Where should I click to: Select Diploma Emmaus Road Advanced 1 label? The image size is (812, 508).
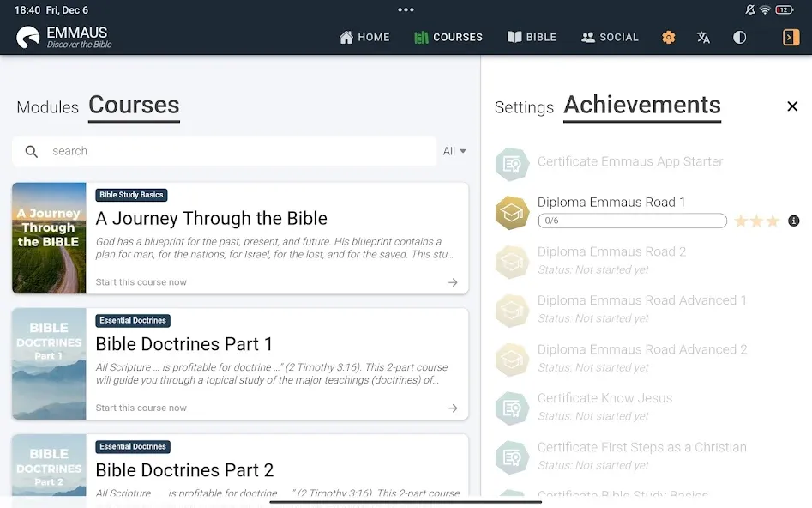click(x=642, y=300)
